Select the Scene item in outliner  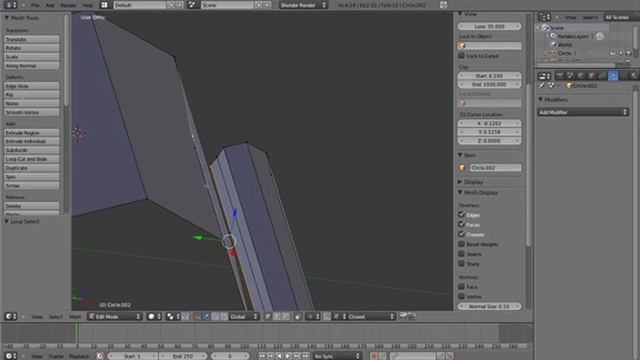(557, 28)
